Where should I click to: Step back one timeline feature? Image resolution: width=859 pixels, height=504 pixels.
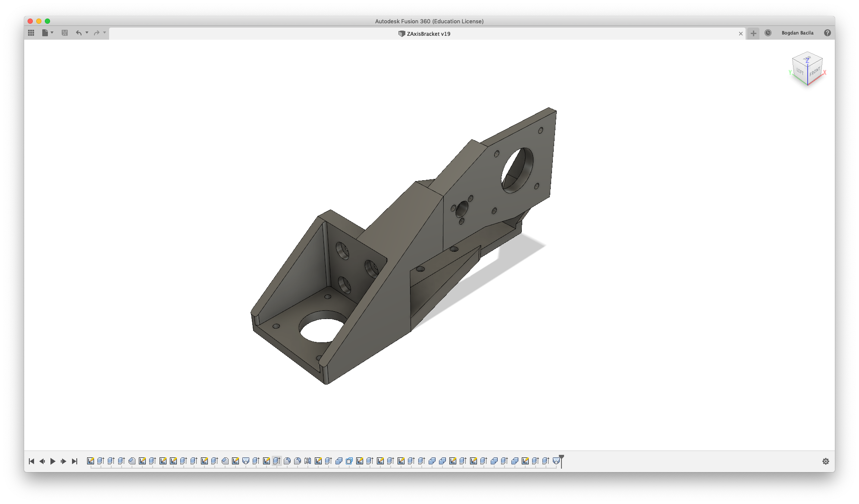point(42,461)
